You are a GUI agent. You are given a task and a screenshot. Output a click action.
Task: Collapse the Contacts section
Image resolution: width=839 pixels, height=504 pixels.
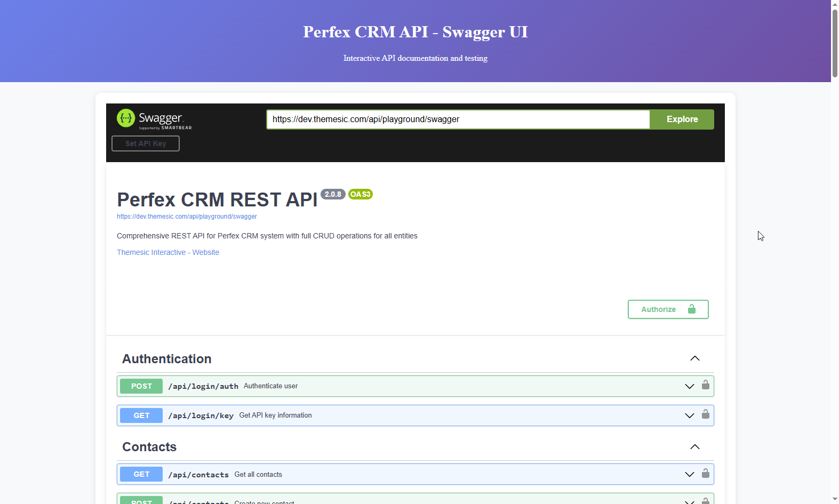694,447
